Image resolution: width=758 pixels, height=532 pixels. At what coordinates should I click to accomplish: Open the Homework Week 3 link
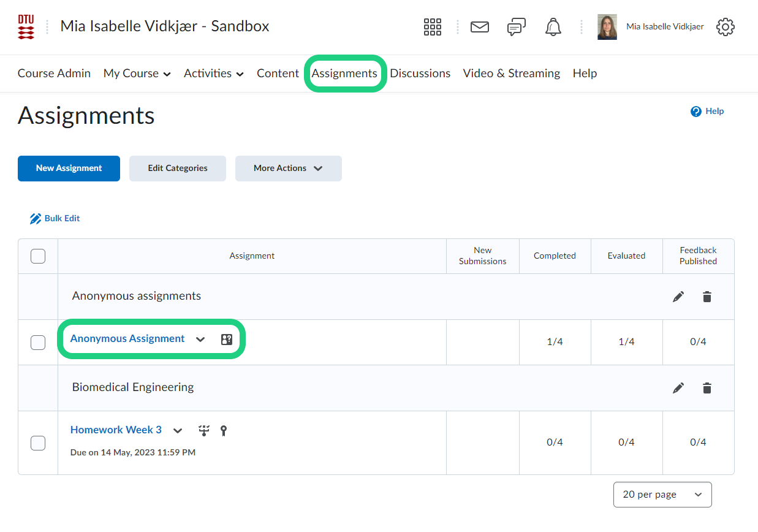click(x=116, y=430)
